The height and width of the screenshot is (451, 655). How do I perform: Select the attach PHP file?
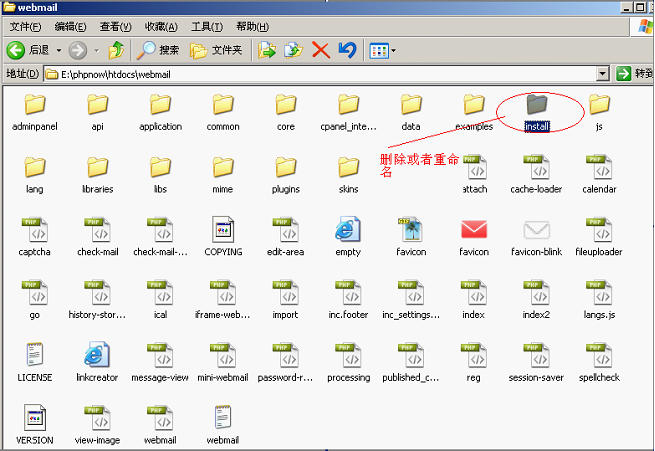tap(474, 175)
